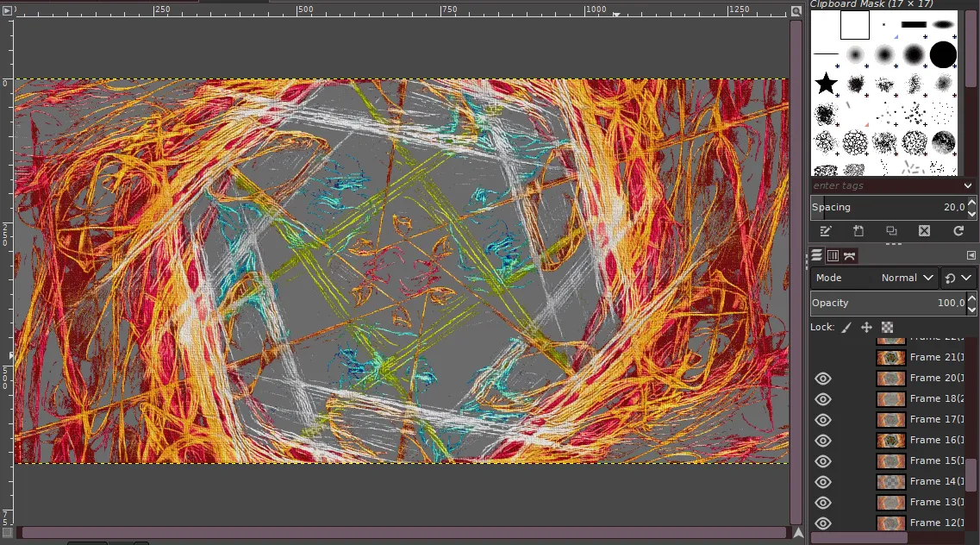Select the shaded sphere texture brush
This screenshot has width=980, height=545.
[x=943, y=143]
